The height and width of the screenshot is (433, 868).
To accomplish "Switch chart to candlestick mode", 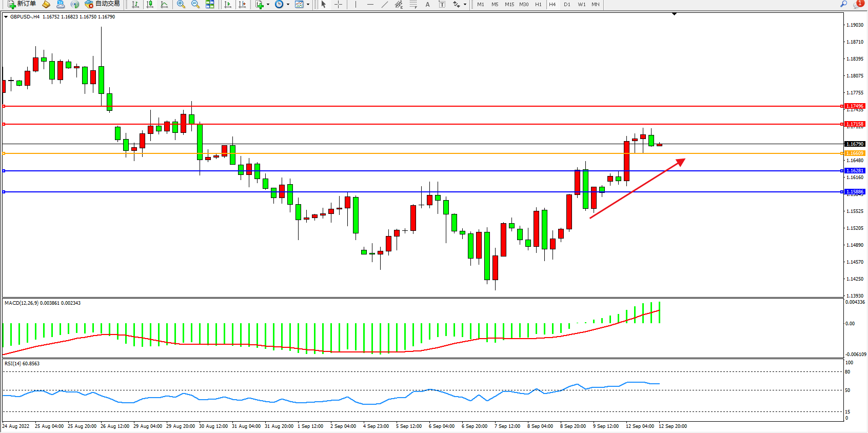I will click(x=150, y=4).
